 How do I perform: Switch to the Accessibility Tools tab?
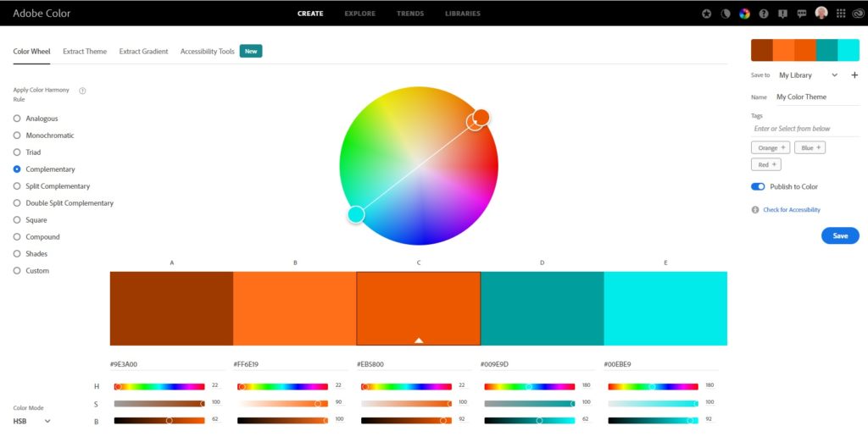(208, 52)
